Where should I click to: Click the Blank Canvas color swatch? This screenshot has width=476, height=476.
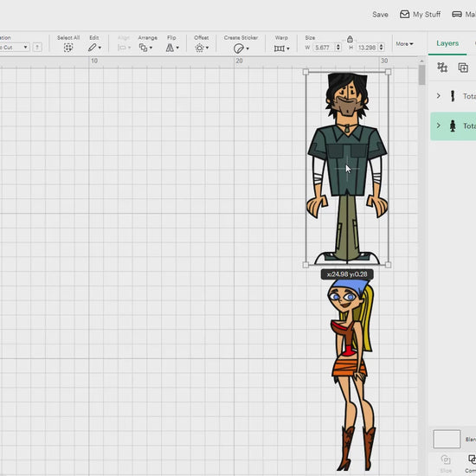[x=447, y=439]
